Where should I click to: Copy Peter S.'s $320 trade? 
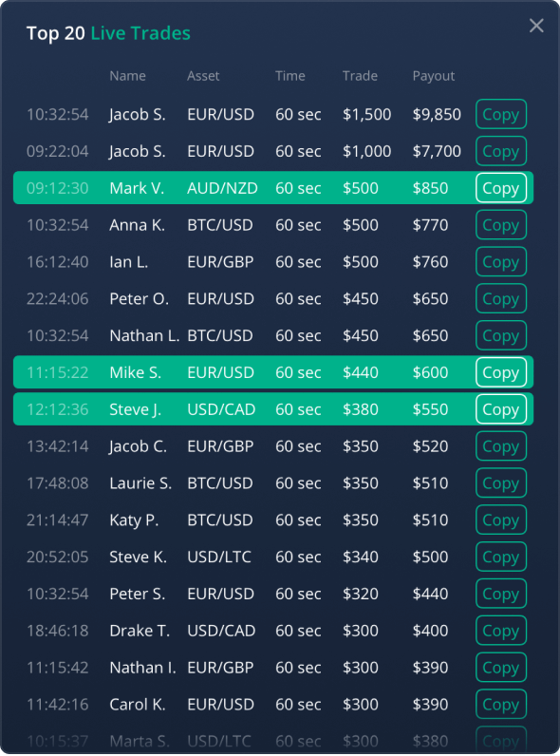pyautogui.click(x=501, y=594)
